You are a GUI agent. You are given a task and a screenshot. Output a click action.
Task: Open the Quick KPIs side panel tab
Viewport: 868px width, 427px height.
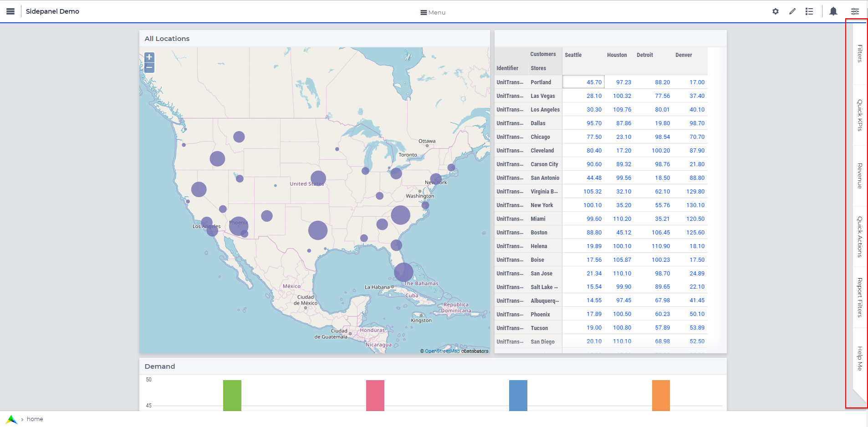pos(859,115)
